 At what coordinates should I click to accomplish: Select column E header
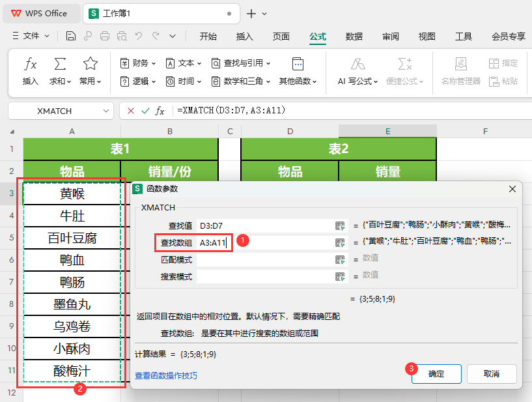(x=387, y=132)
